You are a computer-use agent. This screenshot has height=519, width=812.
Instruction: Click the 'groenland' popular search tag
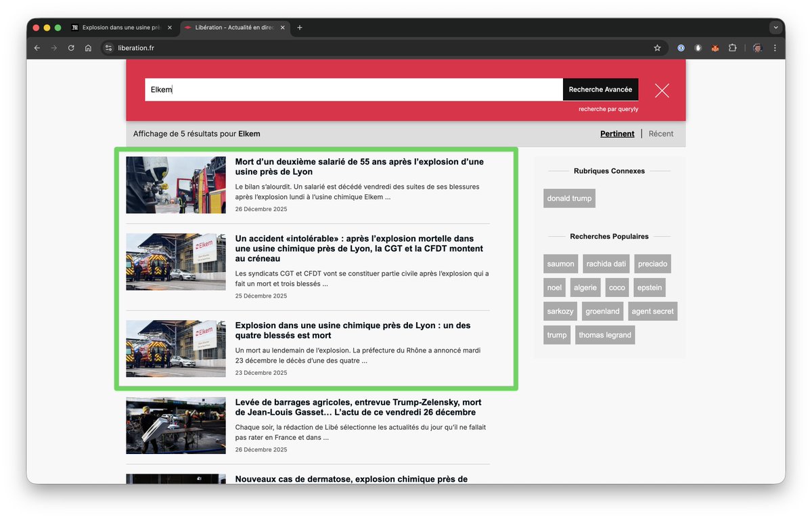(x=602, y=311)
